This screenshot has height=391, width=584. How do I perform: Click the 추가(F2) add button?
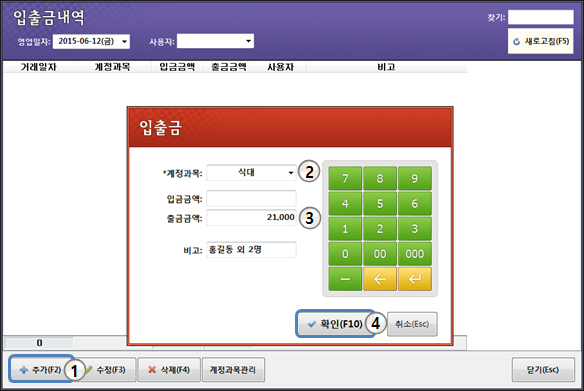pyautogui.click(x=41, y=369)
